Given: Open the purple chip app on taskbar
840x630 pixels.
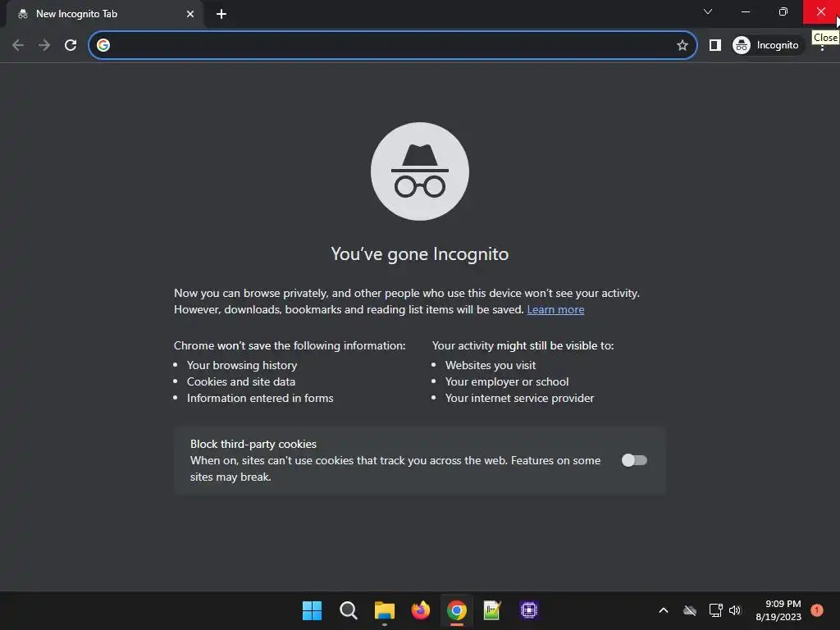Looking at the screenshot, I should tap(529, 610).
